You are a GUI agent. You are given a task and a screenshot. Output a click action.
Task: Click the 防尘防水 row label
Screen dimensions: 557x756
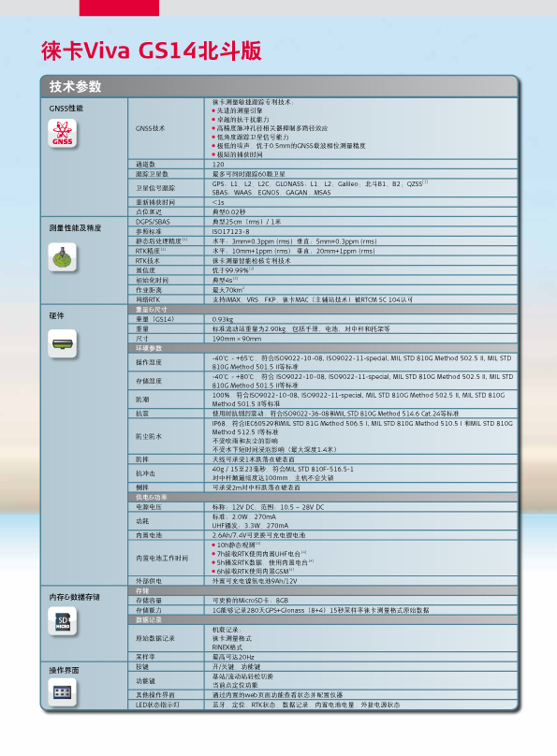pyautogui.click(x=149, y=436)
